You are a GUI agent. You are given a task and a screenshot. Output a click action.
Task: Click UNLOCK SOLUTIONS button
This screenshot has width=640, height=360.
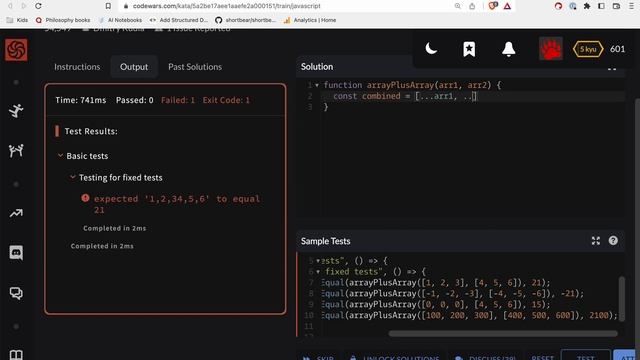[x=395, y=357]
